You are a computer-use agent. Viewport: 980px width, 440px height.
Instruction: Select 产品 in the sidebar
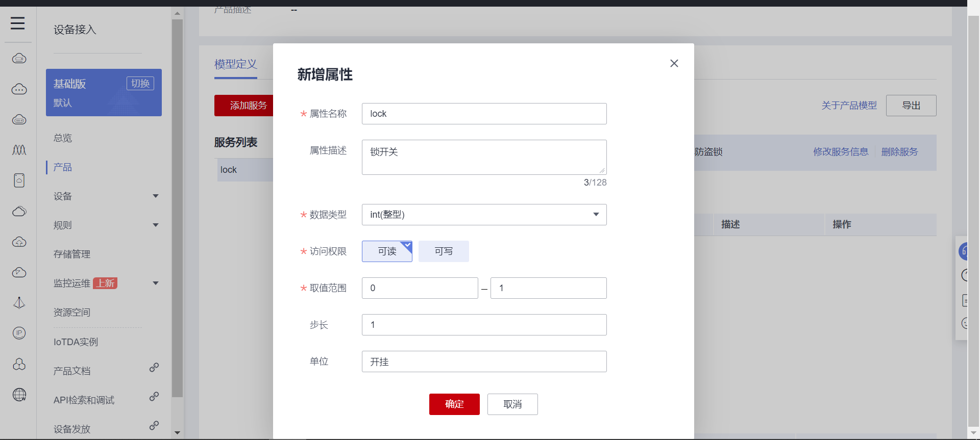pos(63,167)
